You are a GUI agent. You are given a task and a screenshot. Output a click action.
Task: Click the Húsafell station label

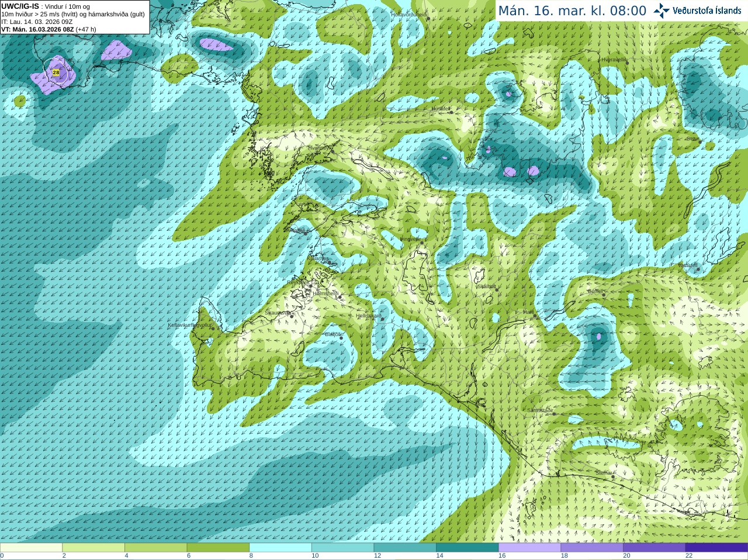pyautogui.click(x=441, y=109)
